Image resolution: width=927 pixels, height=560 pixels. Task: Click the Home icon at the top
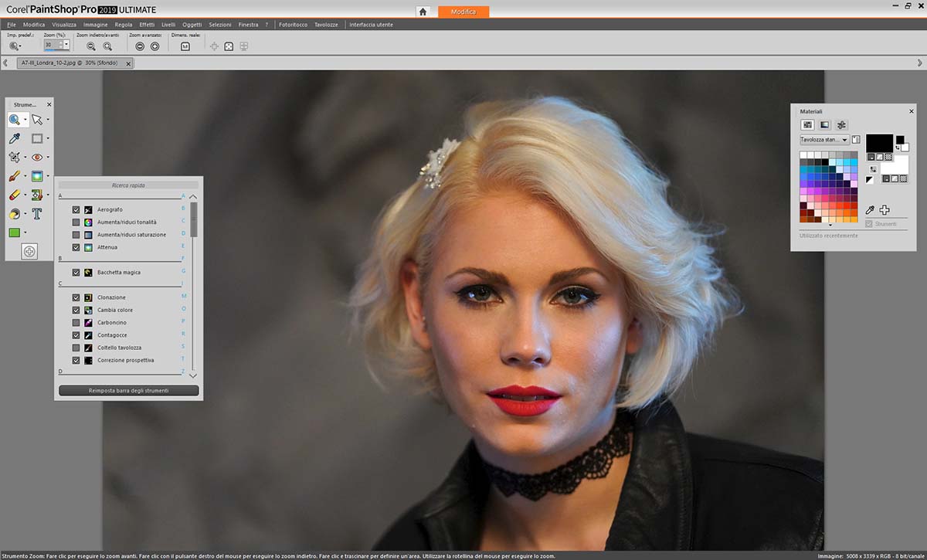pyautogui.click(x=423, y=12)
